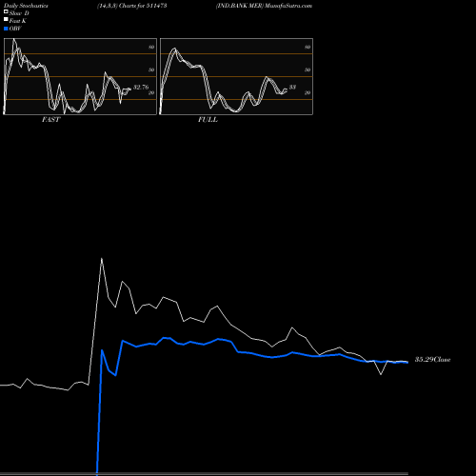Click the '35.29Close' price label
The height and width of the screenshot is (476, 476).
coord(432,360)
